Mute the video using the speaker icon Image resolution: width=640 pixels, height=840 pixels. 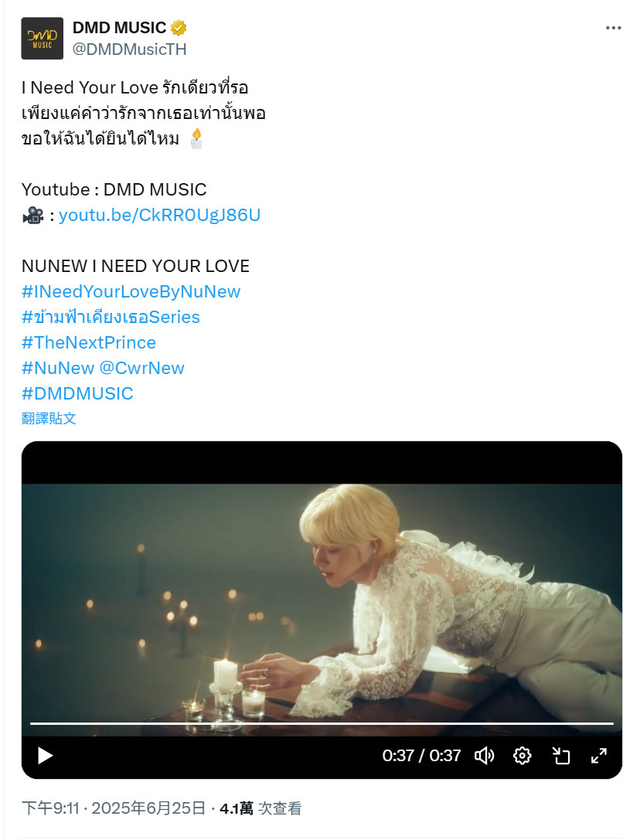484,755
